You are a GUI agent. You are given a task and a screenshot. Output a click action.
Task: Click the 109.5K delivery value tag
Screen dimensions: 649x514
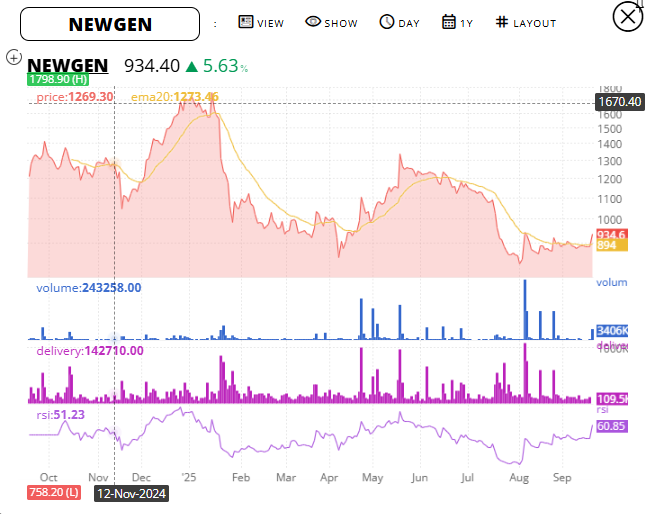612,399
